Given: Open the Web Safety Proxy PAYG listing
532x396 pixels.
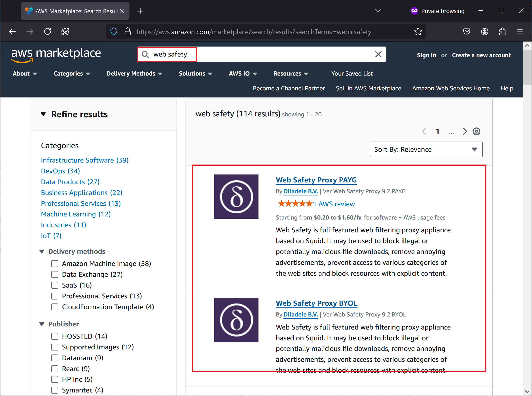Looking at the screenshot, I should [316, 180].
